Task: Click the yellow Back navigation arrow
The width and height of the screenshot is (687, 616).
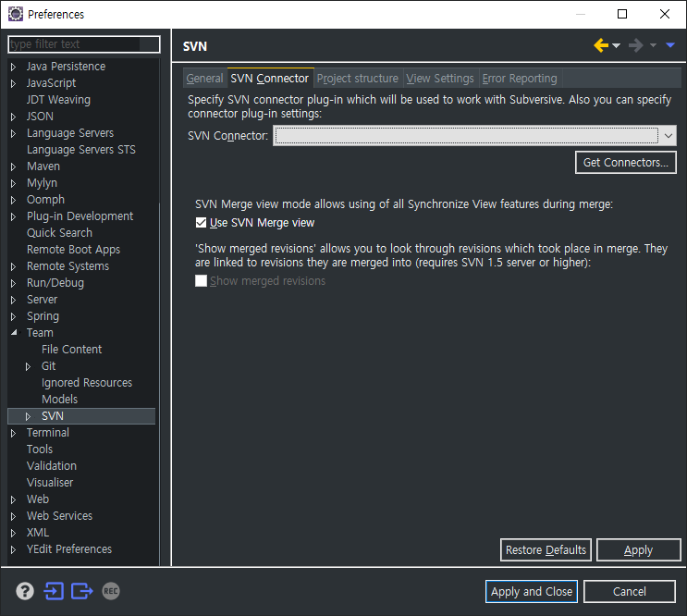Action: pos(601,45)
